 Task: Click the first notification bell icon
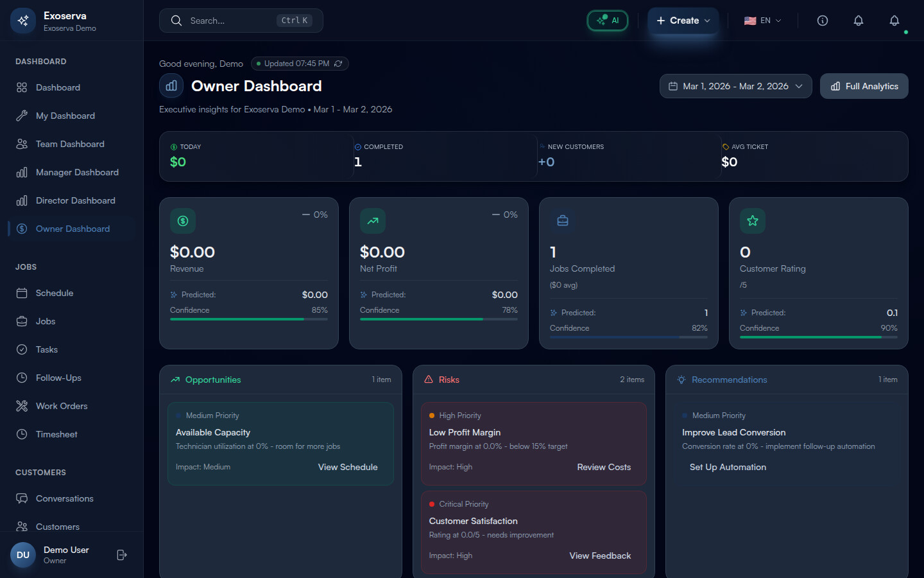click(x=858, y=21)
